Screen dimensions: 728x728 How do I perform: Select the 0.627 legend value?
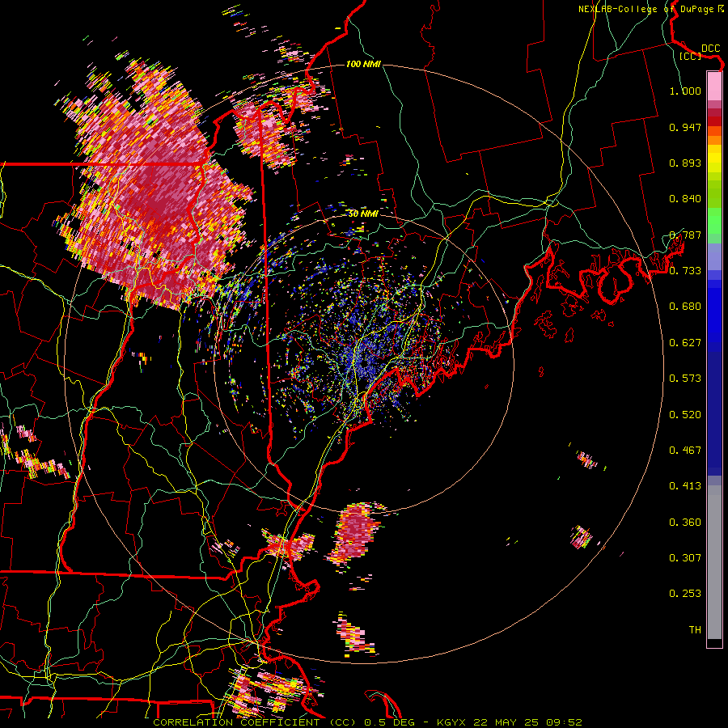(685, 343)
